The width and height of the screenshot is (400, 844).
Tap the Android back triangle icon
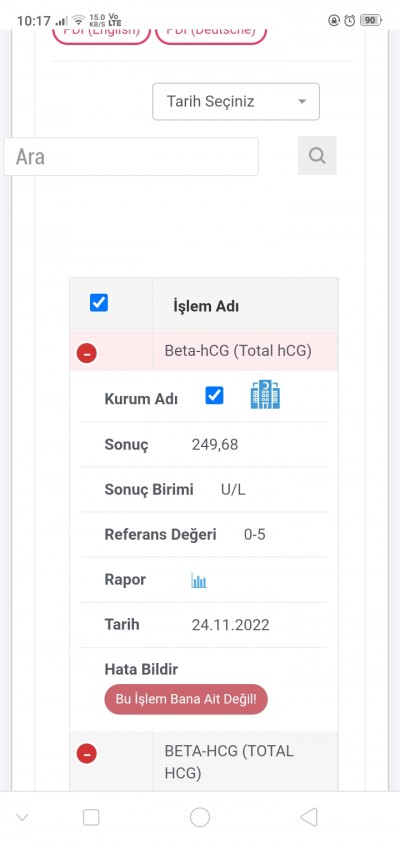coord(309,817)
